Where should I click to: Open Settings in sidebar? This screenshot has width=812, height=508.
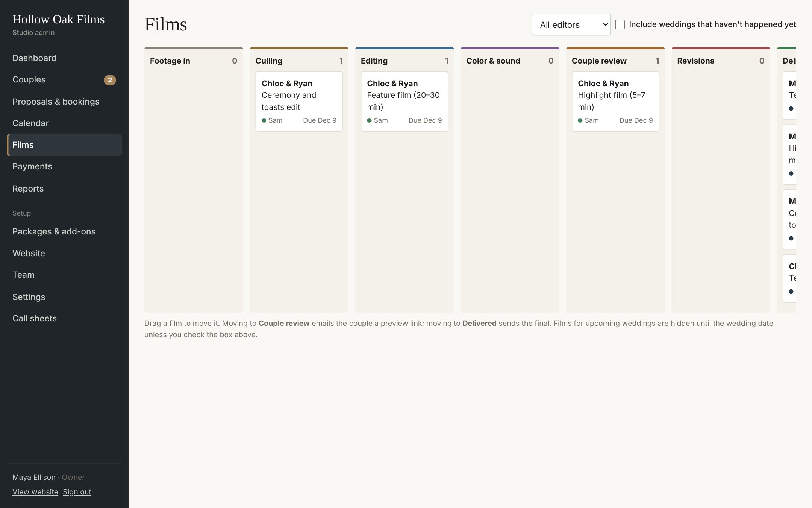click(x=64, y=297)
